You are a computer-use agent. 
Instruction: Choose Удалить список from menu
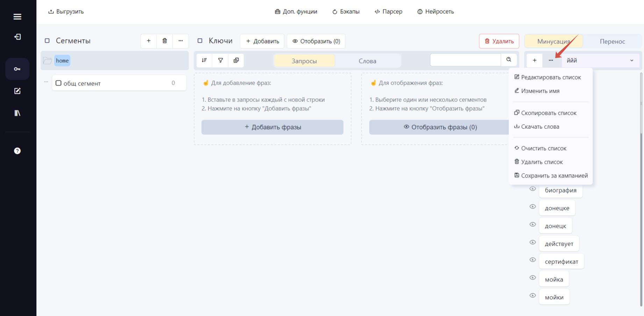pos(538,162)
